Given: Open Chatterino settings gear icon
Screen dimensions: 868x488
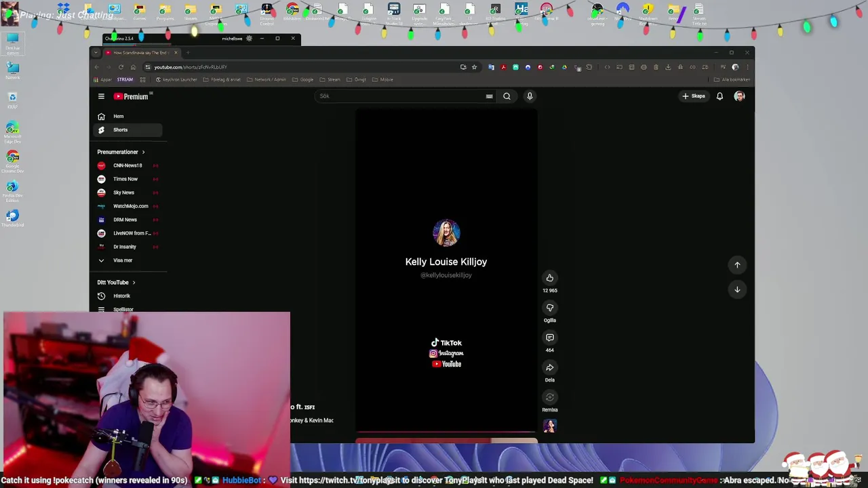Looking at the screenshot, I should 249,39.
